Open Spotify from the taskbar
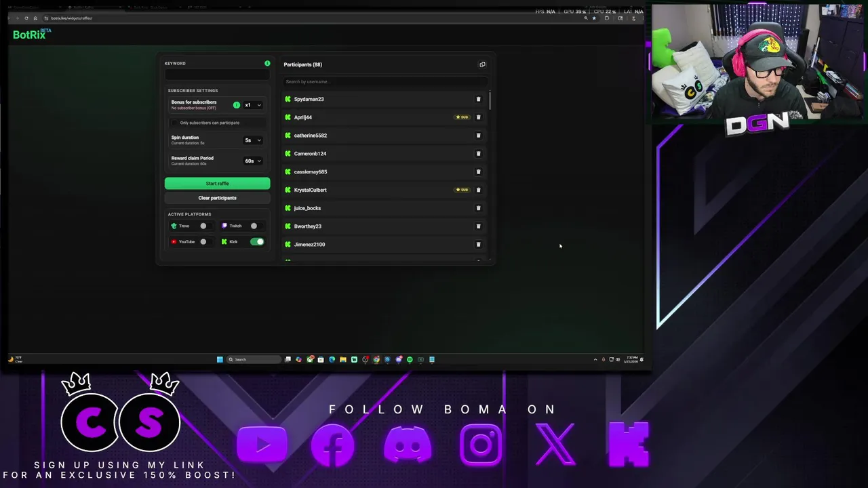The height and width of the screenshot is (488, 868). click(410, 359)
